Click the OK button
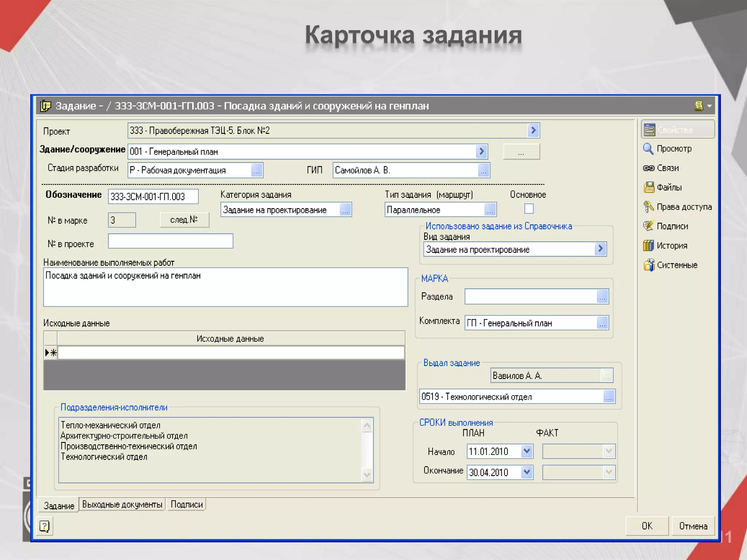747x560 pixels. pos(647,526)
